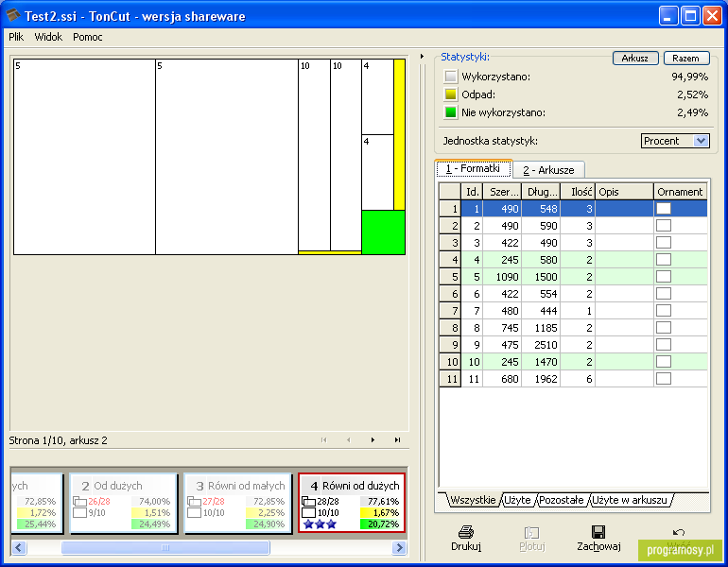The width and height of the screenshot is (728, 567).
Task: Click the results scrollbar left arrow
Action: click(19, 547)
